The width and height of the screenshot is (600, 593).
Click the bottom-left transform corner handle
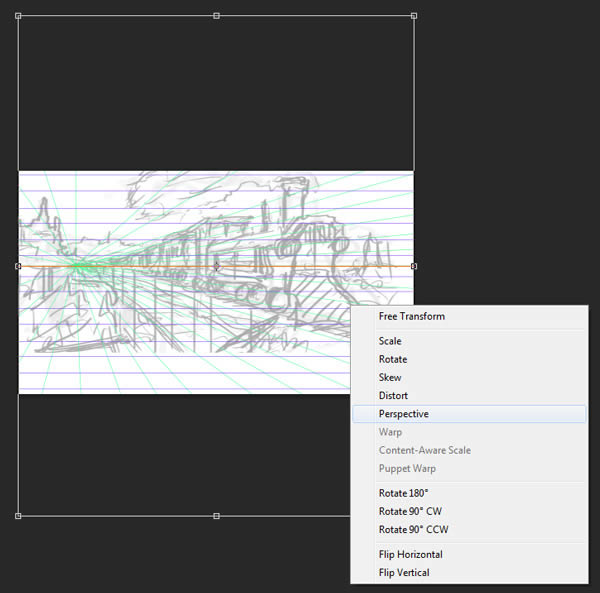click(18, 516)
